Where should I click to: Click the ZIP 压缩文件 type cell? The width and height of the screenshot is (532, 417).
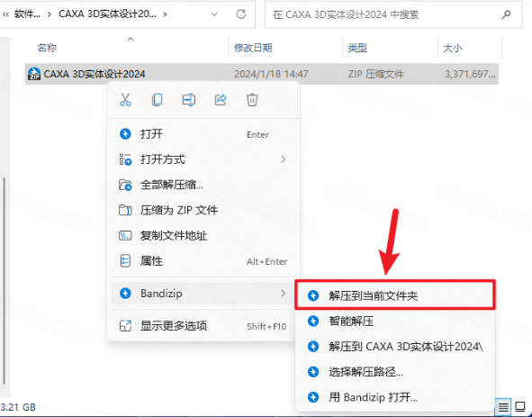376,74
